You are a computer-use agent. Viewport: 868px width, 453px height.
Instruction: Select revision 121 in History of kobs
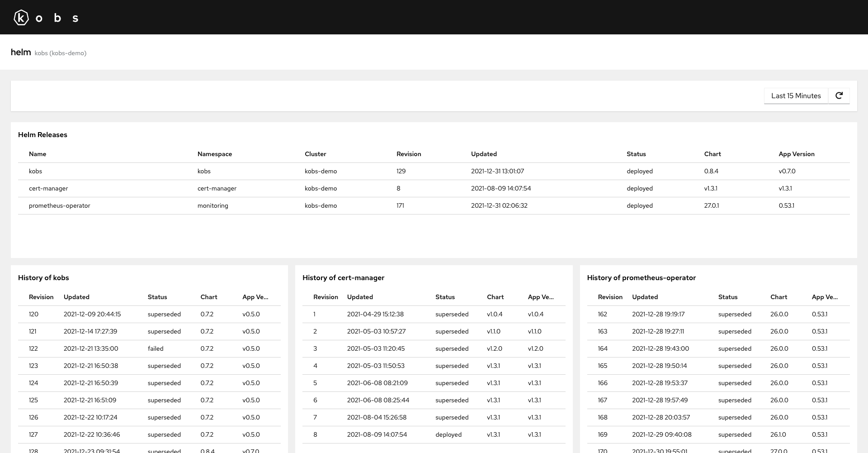pyautogui.click(x=33, y=331)
